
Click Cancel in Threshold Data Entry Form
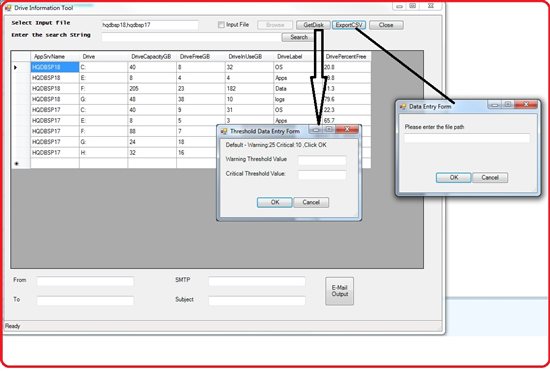point(311,202)
